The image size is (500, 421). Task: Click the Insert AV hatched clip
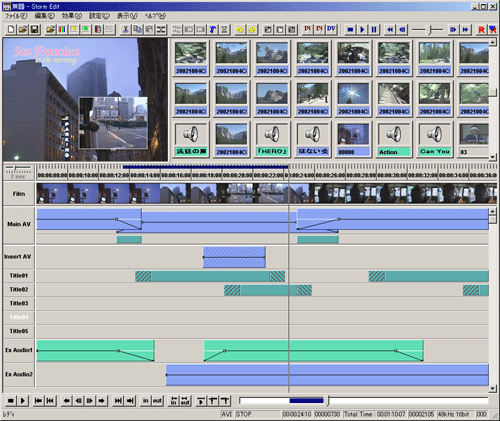234,257
